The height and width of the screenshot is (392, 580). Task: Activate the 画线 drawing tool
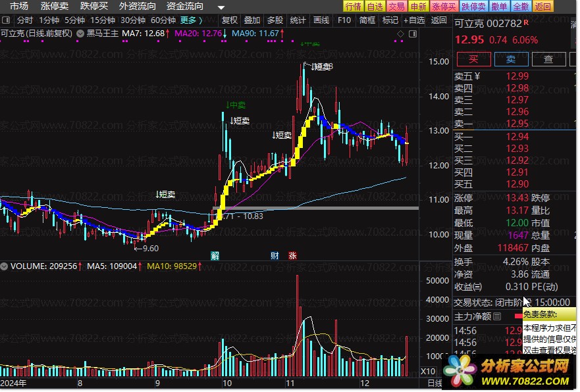click(321, 20)
